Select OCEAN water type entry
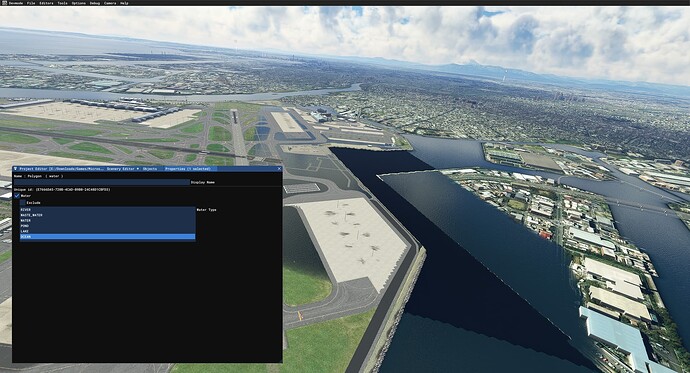 coord(107,237)
